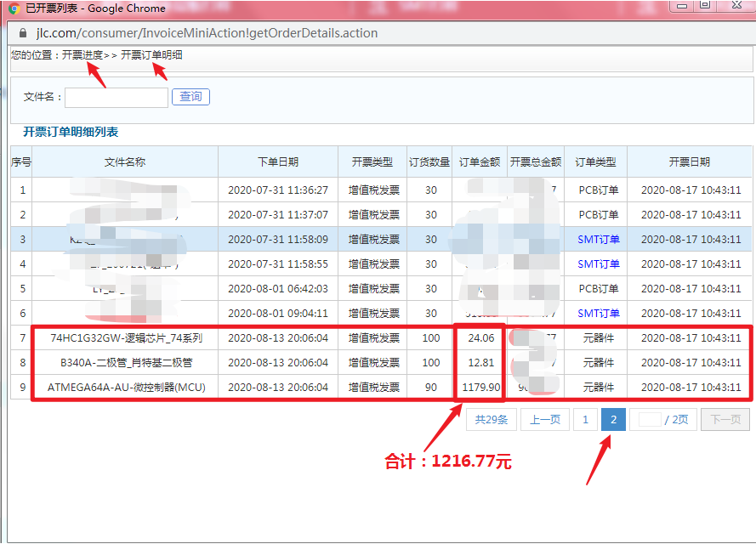Open SMT订单 link in row 3
The image size is (756, 544).
599,240
